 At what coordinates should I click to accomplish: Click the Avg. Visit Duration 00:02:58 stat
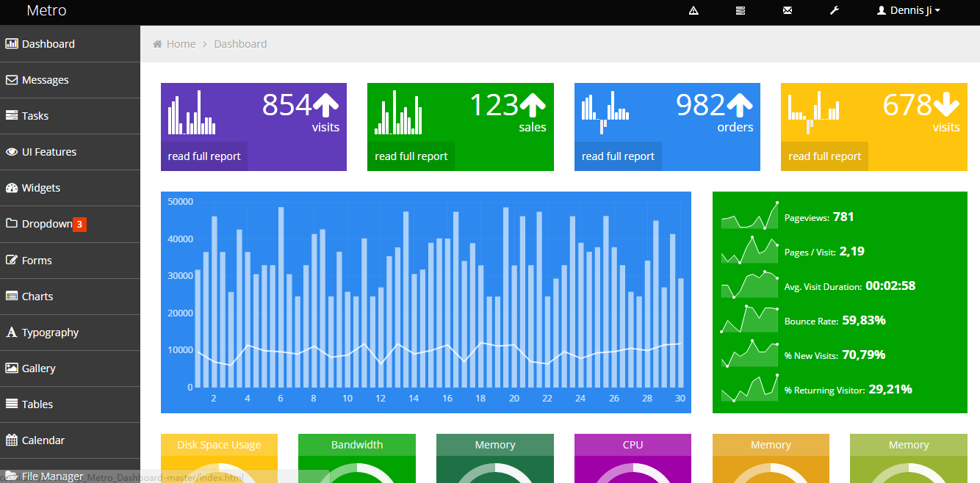818,286
